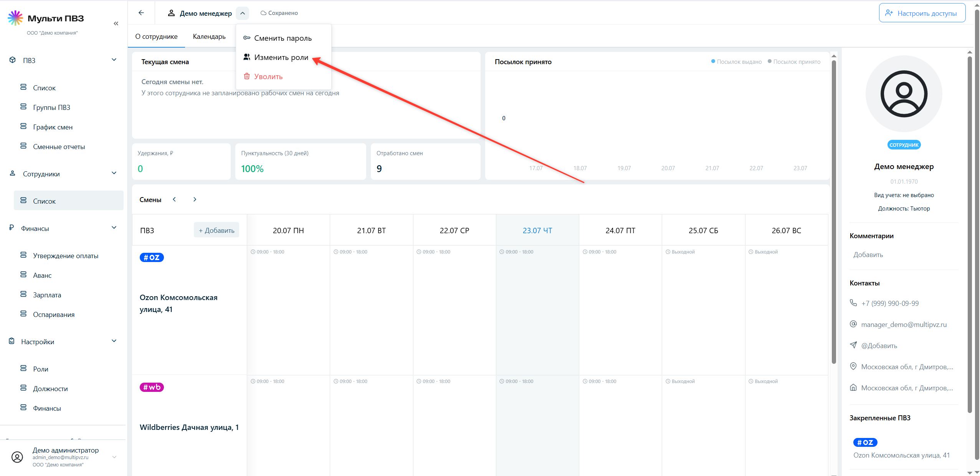Click the trash icon next to Уволить
980x476 pixels.
click(x=247, y=76)
